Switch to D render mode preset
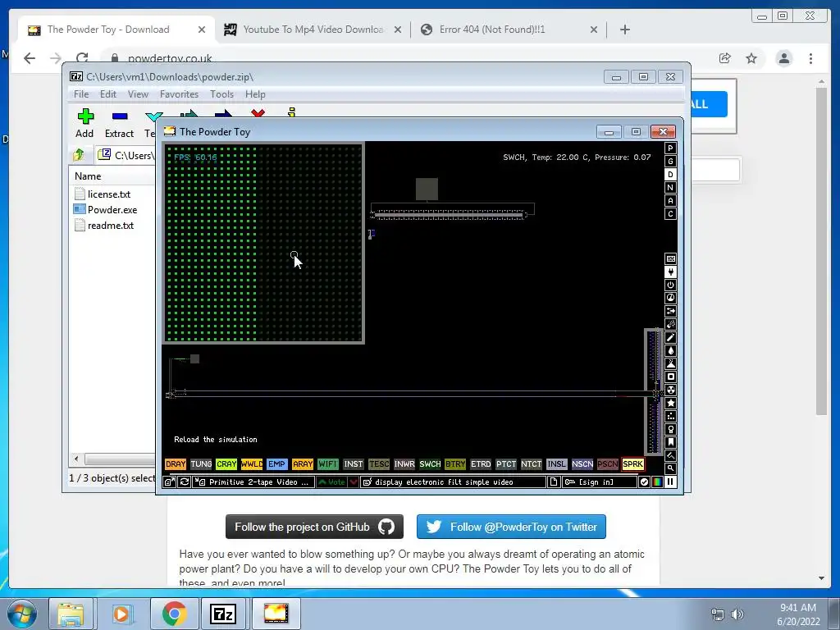Viewport: 840px width, 630px height. click(x=670, y=175)
